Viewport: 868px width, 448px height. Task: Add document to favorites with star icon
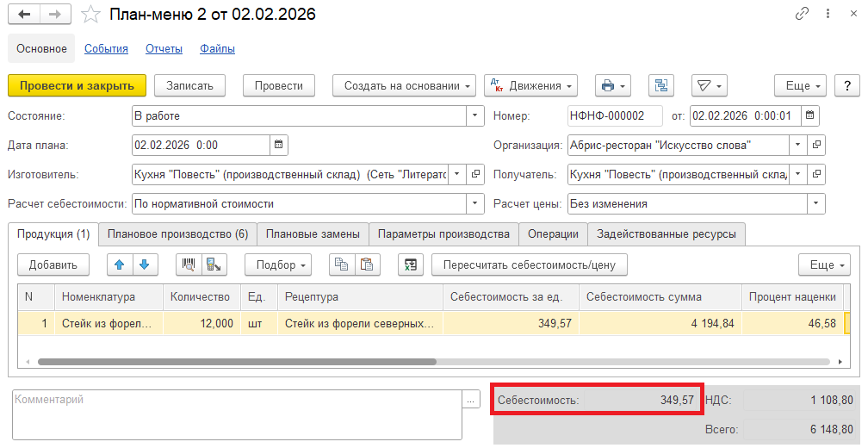coord(90,15)
